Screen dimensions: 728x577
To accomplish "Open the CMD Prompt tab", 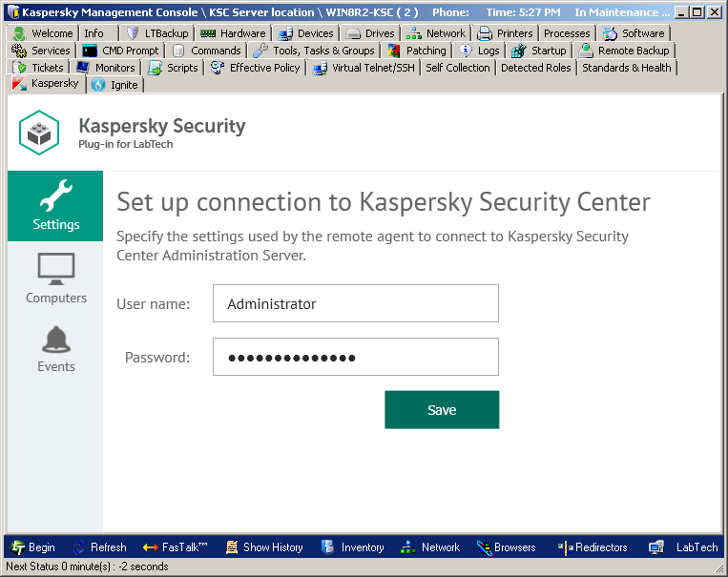I will [x=121, y=51].
